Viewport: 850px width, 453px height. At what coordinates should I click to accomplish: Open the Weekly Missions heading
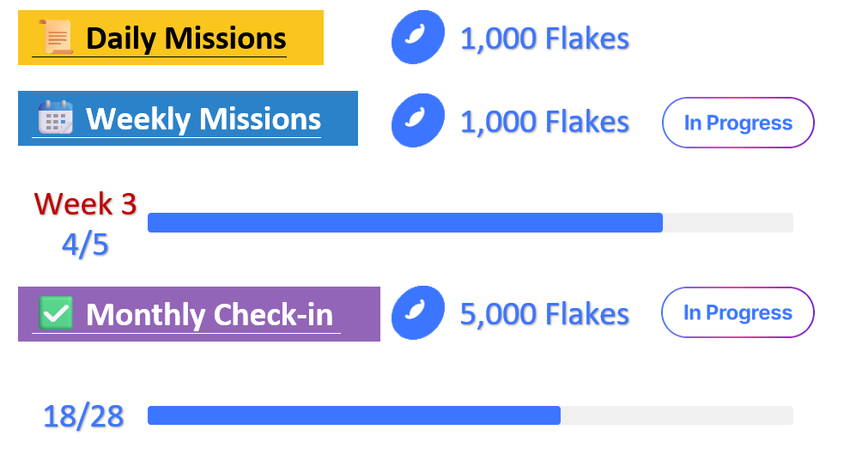point(203,119)
